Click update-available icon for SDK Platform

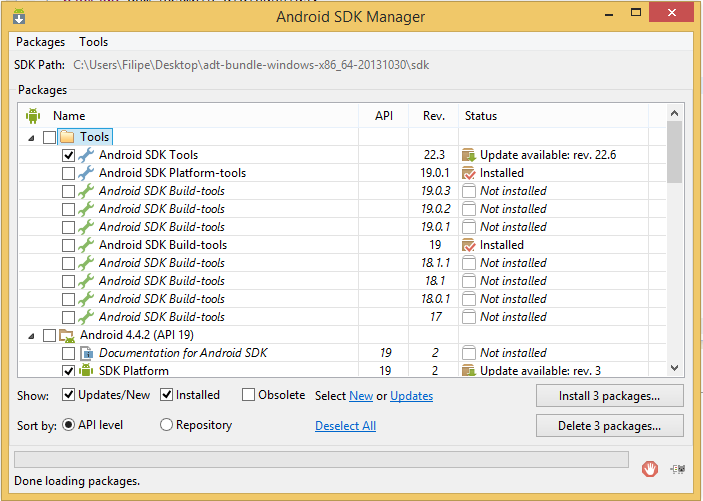[469, 370]
